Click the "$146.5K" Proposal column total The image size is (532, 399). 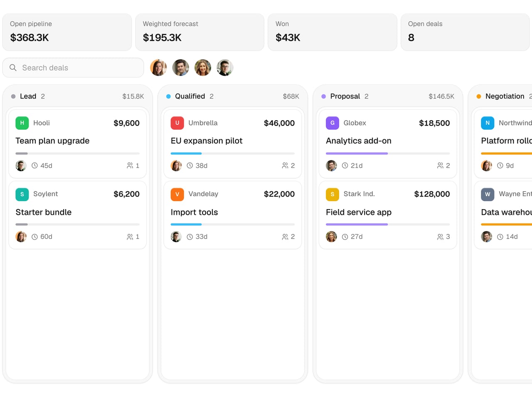click(x=441, y=96)
